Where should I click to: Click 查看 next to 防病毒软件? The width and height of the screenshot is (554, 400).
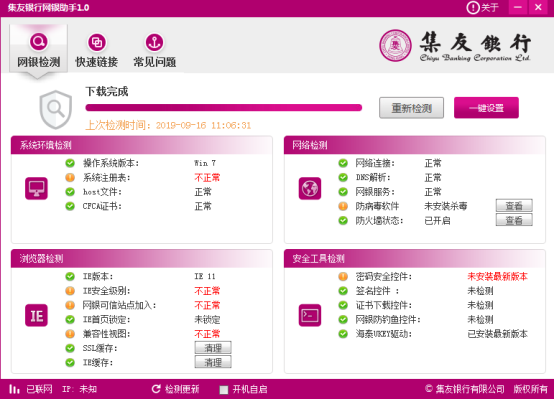pos(514,206)
